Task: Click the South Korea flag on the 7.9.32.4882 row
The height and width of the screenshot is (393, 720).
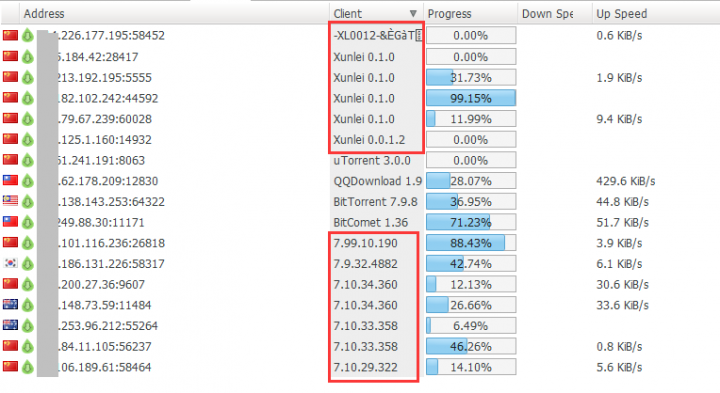Action: 10,263
